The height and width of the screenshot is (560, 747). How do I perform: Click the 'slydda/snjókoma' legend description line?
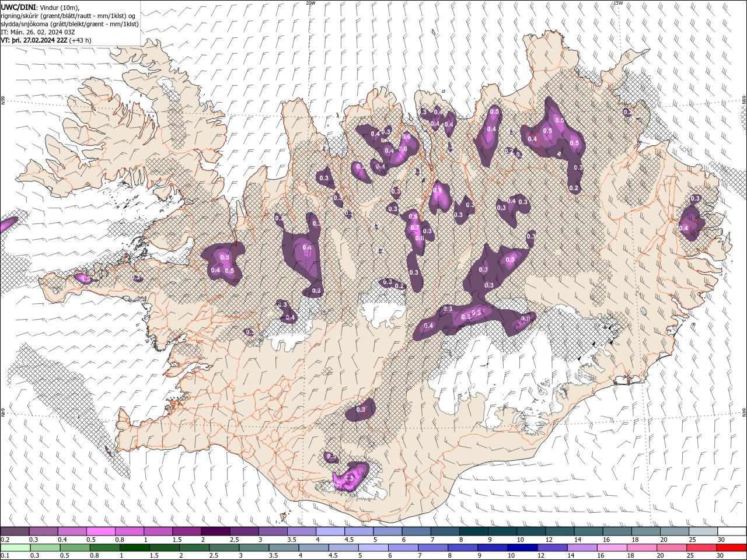click(69, 24)
